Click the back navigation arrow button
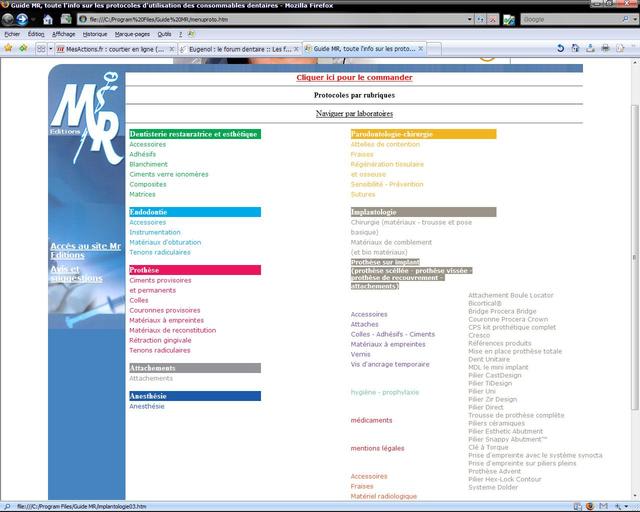 (9, 19)
